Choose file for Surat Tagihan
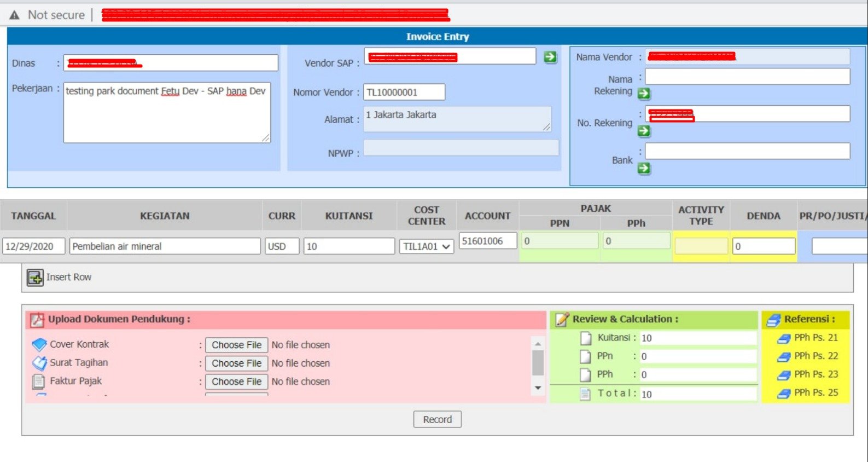The width and height of the screenshot is (868, 462). (236, 363)
